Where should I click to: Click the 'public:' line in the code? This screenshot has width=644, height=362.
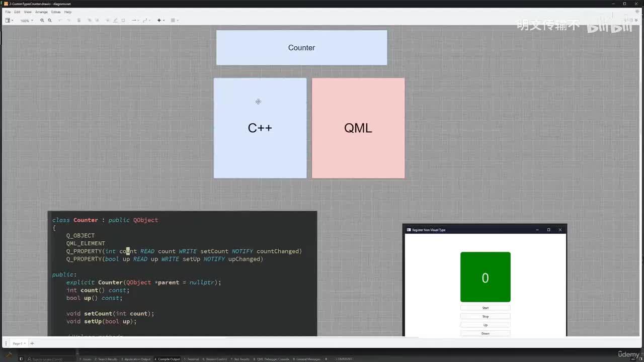click(x=64, y=275)
